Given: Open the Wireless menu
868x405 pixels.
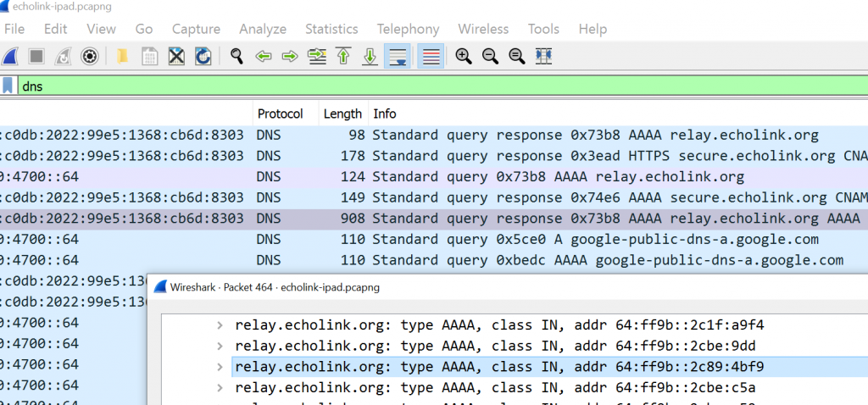Looking at the screenshot, I should (483, 29).
